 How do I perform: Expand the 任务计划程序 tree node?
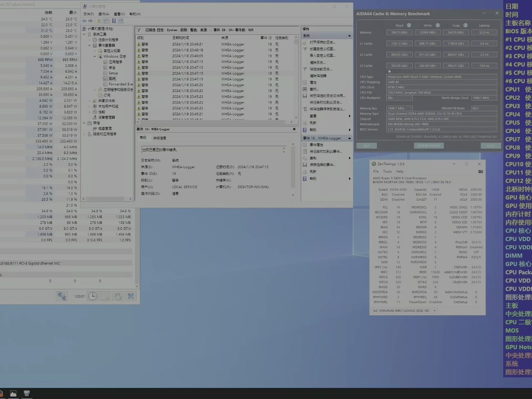[x=89, y=40]
